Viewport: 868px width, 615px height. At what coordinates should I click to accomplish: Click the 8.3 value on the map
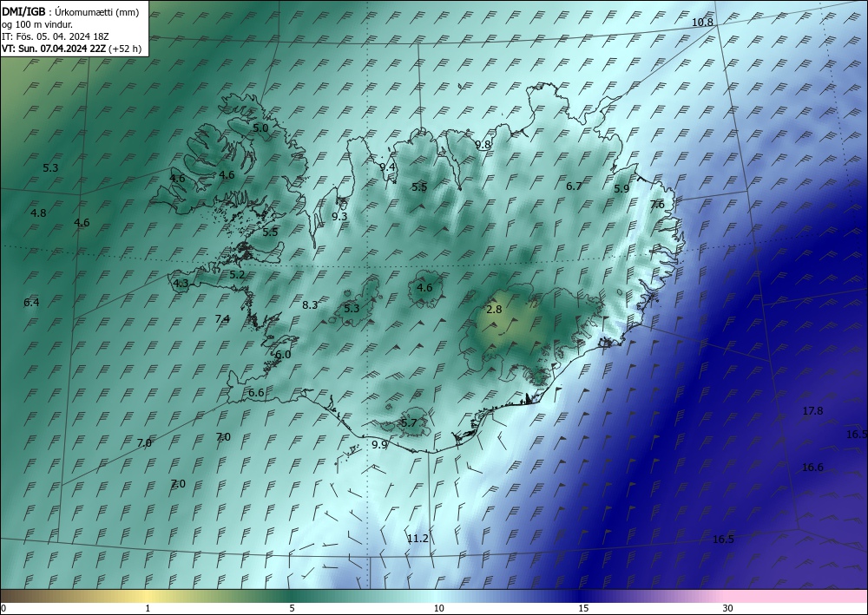(310, 304)
